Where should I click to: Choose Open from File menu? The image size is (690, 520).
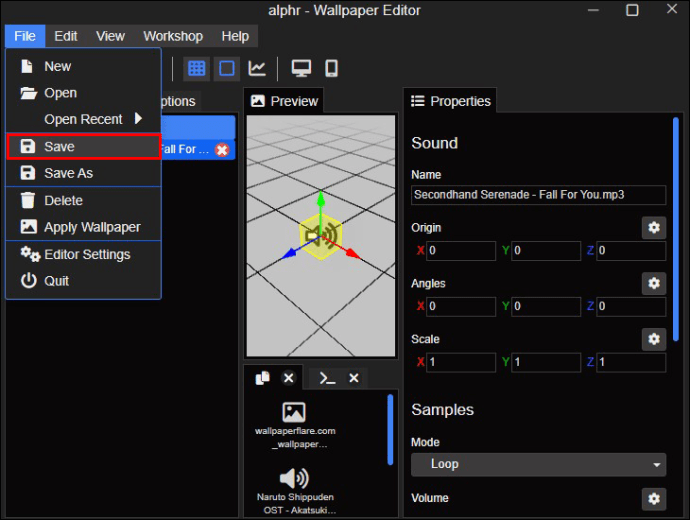[83, 93]
